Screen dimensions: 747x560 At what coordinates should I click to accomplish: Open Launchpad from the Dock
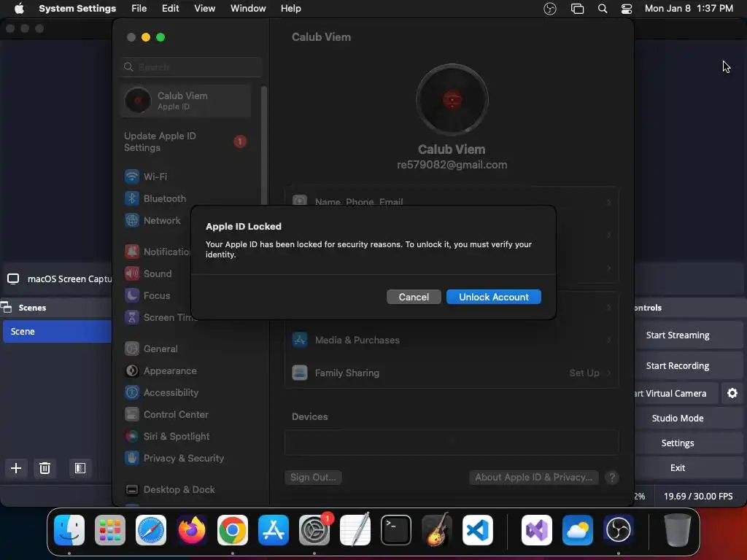110,530
